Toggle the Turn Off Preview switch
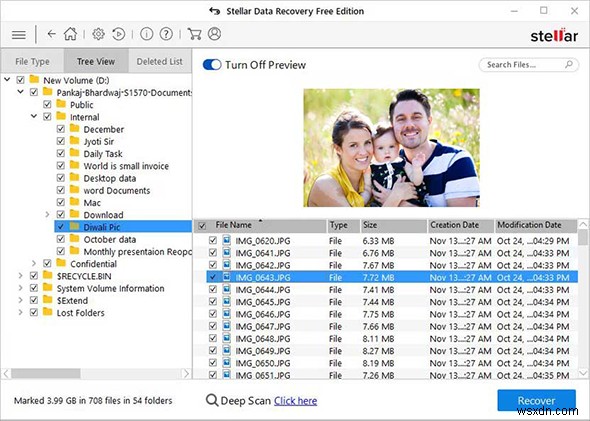 [212, 65]
